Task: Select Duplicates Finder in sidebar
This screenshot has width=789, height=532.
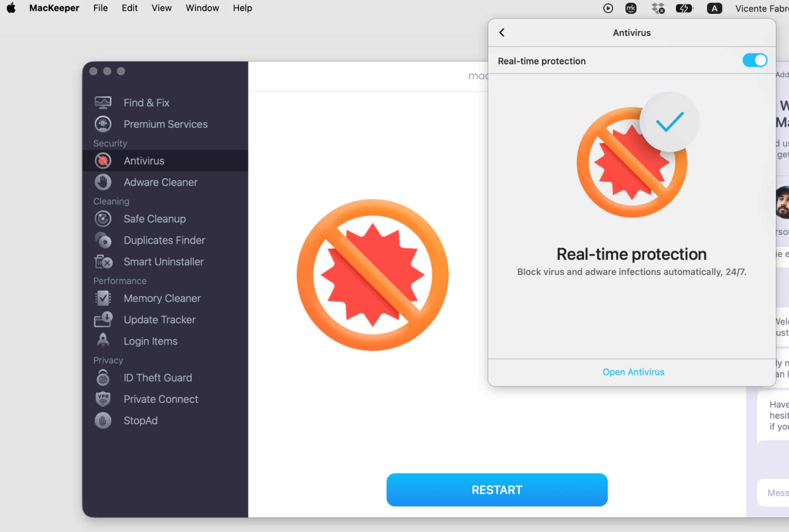Action: pos(165,240)
